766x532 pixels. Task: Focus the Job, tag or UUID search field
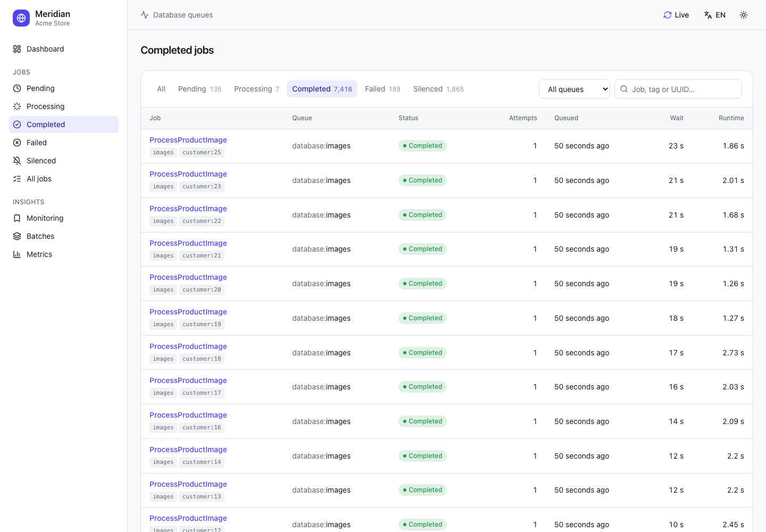678,89
